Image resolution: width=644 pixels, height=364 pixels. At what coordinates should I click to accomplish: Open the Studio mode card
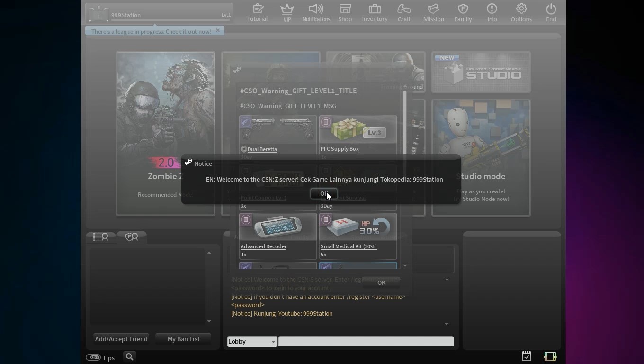click(x=481, y=158)
